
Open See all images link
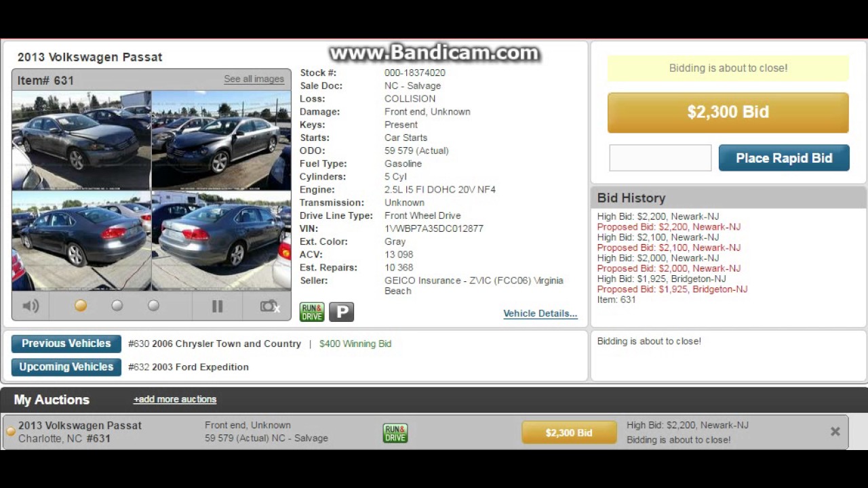[x=254, y=79]
